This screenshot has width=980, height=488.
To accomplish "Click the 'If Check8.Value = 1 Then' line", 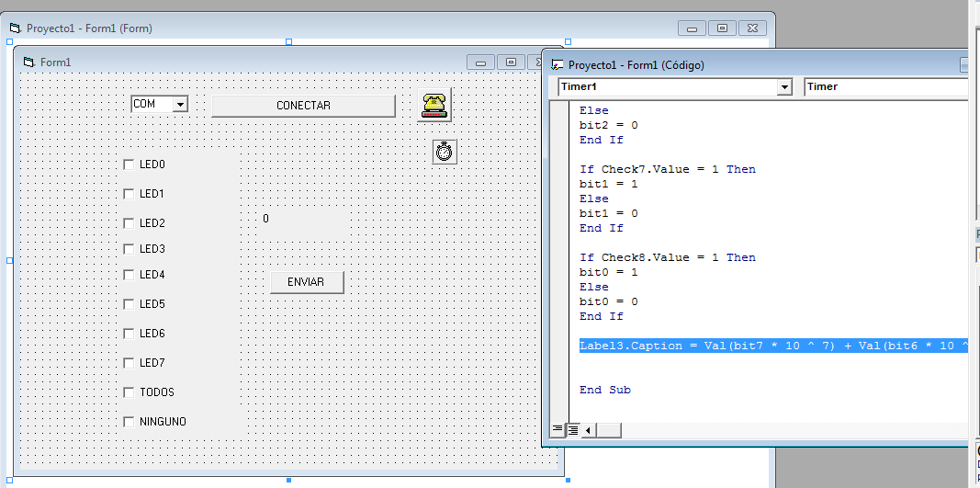I will [x=668, y=257].
